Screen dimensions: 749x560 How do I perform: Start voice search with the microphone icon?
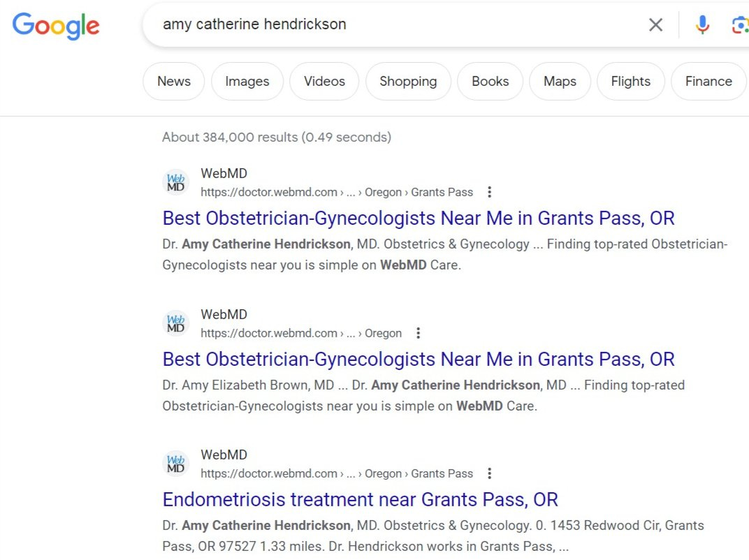pyautogui.click(x=701, y=24)
